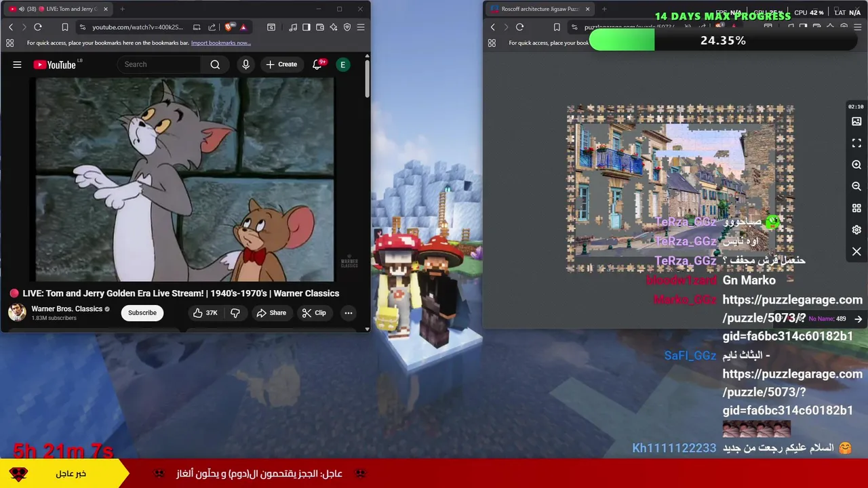Go back in the YouTube browser window
868x488 pixels.
point(10,27)
